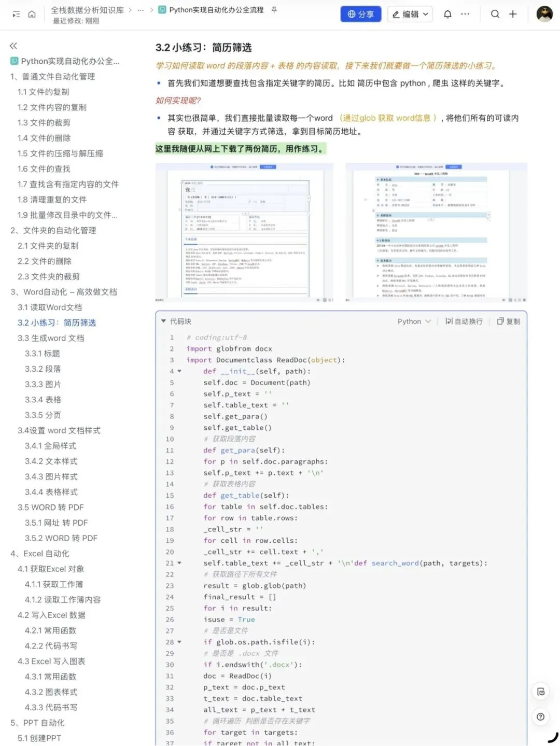Jump to section 3.3.1 标题
The height and width of the screenshot is (746, 560).
(43, 354)
